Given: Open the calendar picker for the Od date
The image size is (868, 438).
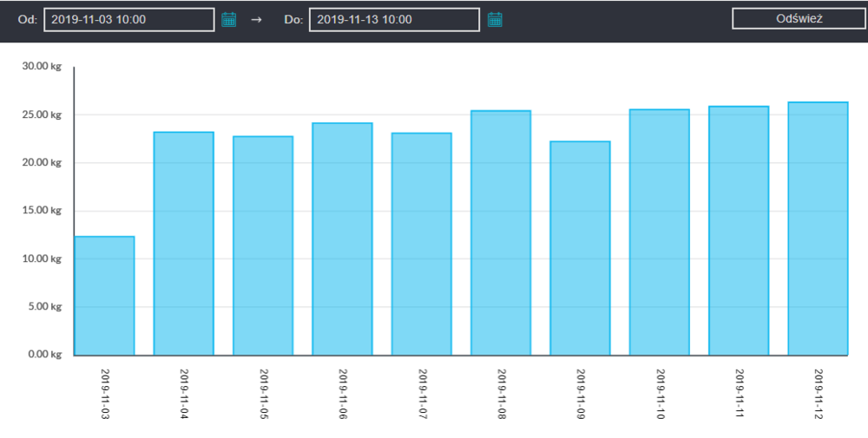Looking at the screenshot, I should pos(229,19).
